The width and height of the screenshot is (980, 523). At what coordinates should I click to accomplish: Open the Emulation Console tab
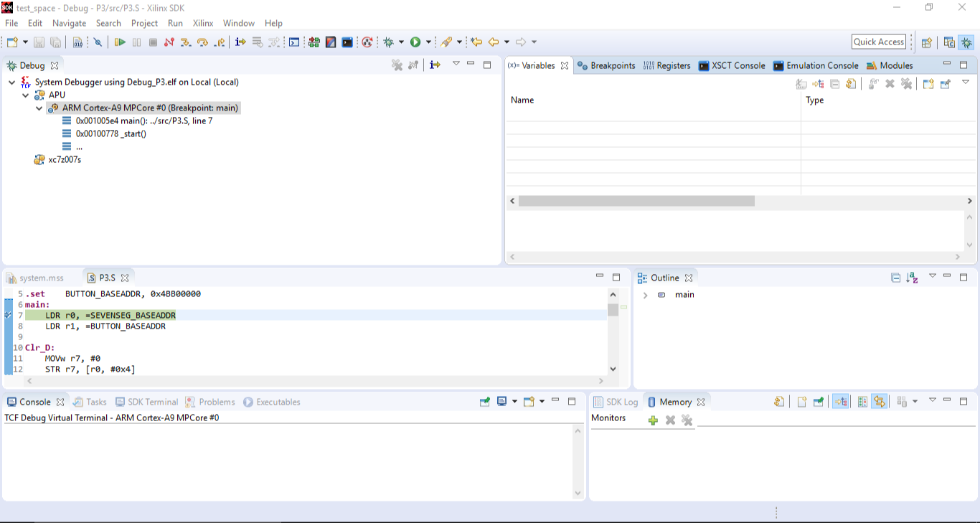point(816,65)
